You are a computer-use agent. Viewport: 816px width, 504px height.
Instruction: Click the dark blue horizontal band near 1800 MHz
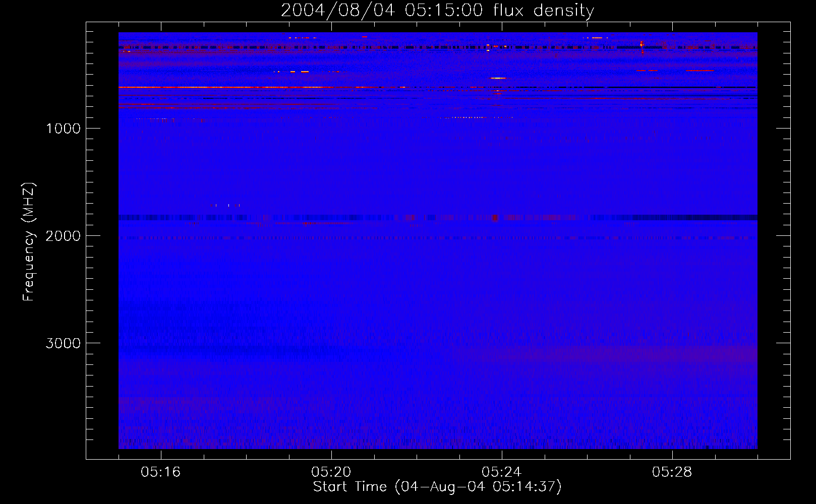coord(438,218)
